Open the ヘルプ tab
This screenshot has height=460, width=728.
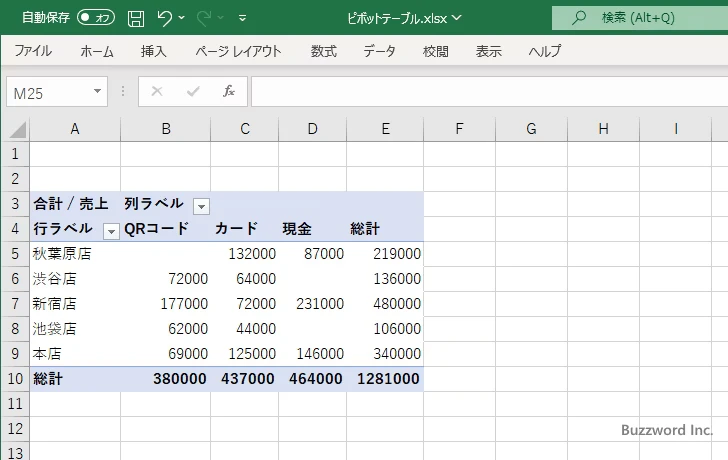tap(545, 51)
